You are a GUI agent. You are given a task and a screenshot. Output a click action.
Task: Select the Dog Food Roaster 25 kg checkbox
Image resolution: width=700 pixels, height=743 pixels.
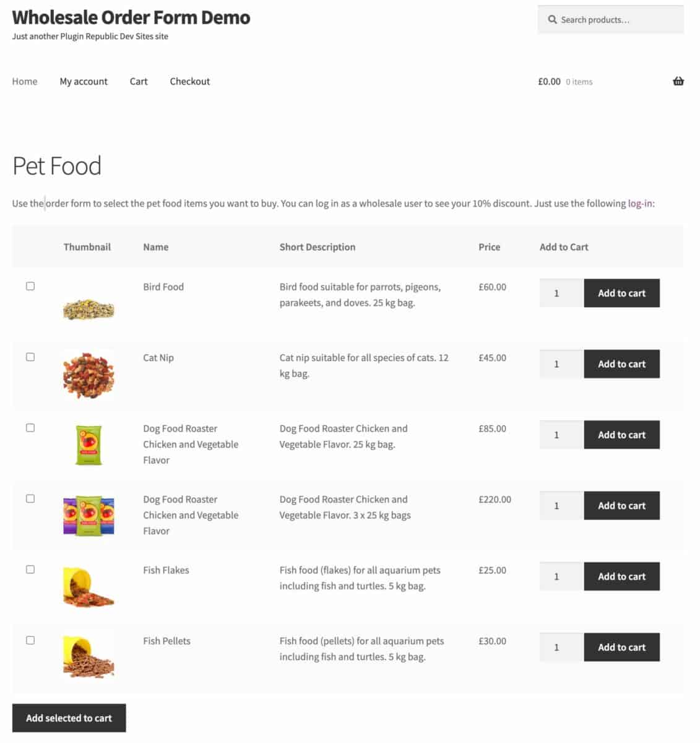pos(30,427)
